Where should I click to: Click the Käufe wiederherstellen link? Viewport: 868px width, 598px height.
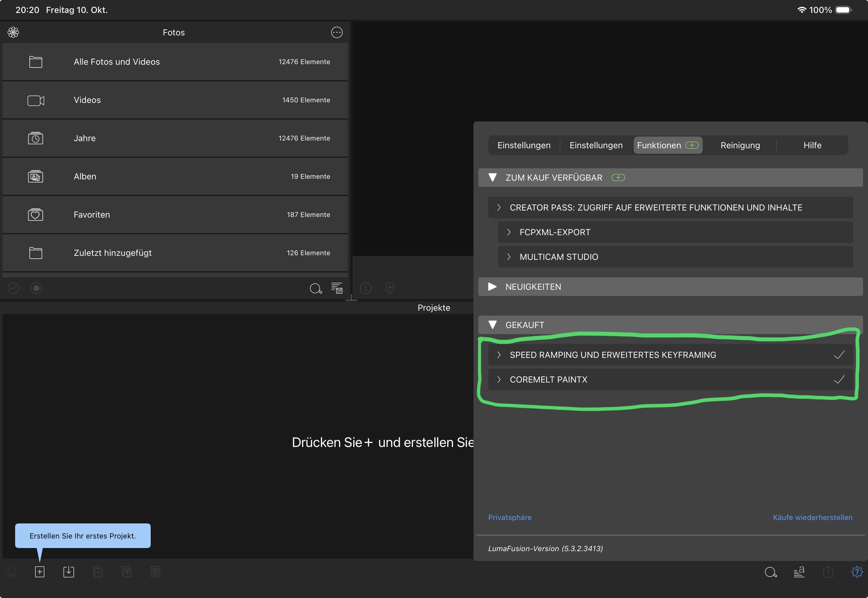[812, 518]
